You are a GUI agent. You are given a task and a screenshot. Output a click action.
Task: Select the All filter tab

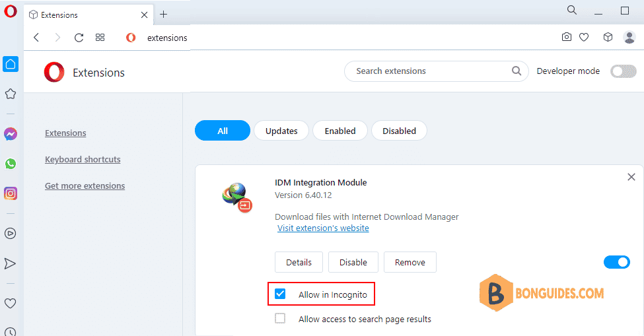click(223, 131)
